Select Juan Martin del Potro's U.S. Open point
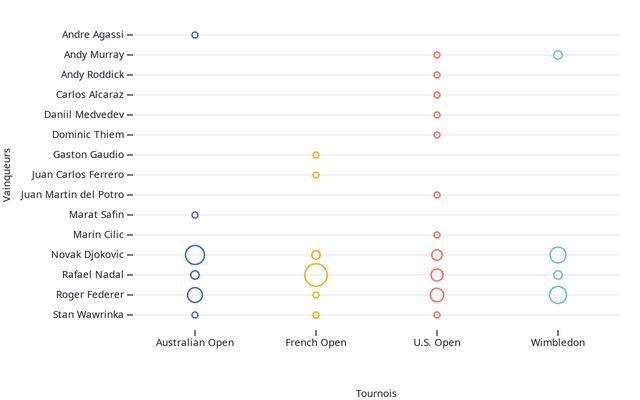Screen dimensions: 640x400 pos(437,195)
